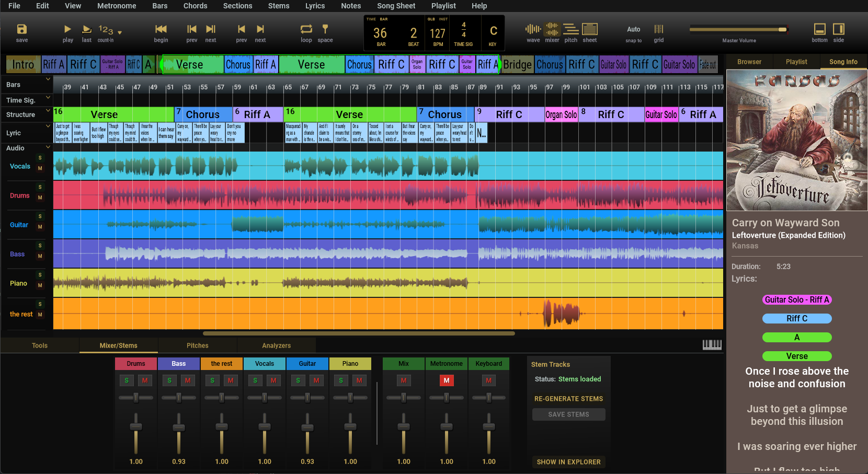
Task: Start playback with the play button
Action: click(67, 29)
